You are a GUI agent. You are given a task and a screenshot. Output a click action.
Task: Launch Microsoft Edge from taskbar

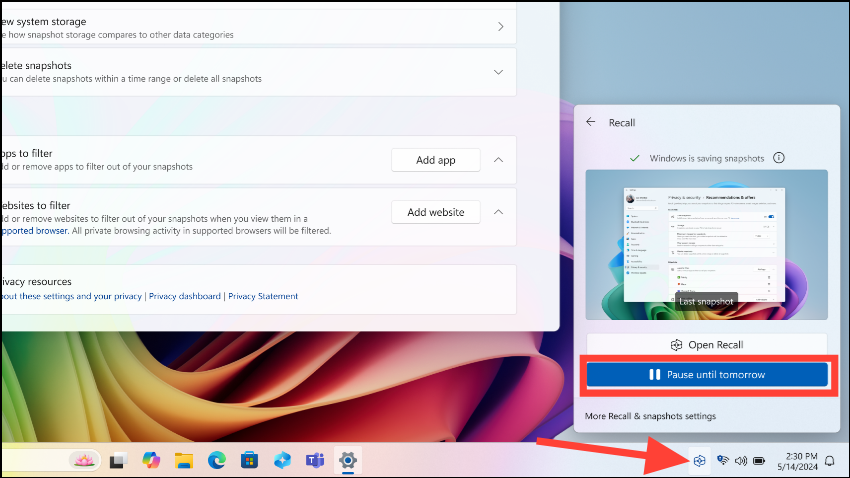[217, 461]
